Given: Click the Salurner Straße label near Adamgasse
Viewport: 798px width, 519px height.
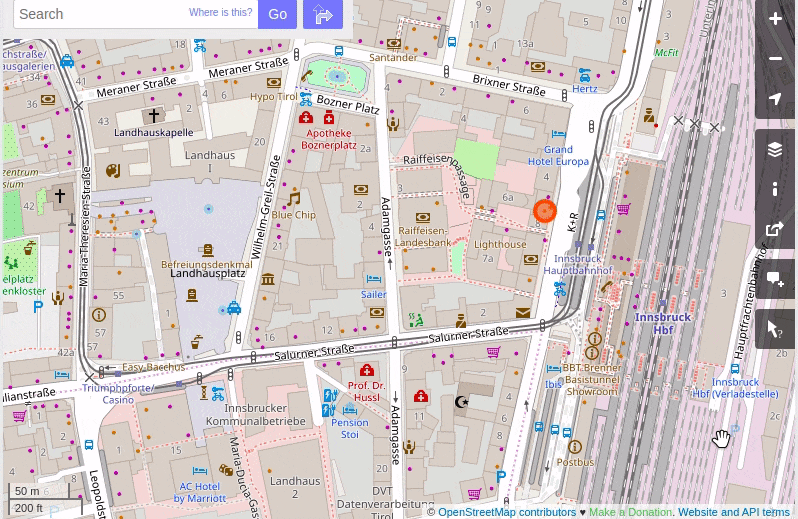Looking at the screenshot, I should pos(468,335).
